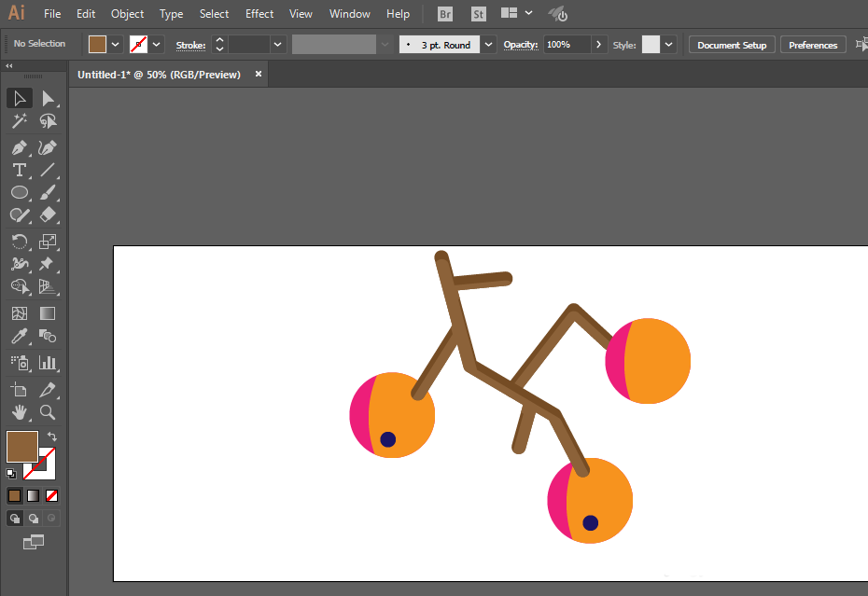Swap fill and stroke colors
Viewport: 868px width, 596px height.
pyautogui.click(x=52, y=437)
